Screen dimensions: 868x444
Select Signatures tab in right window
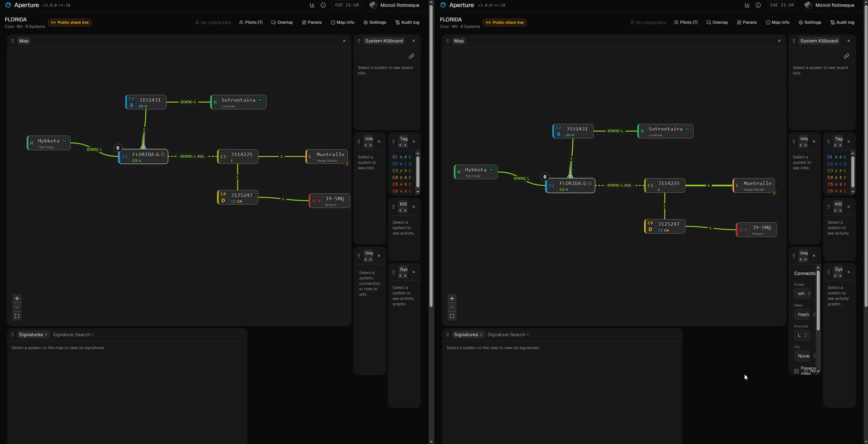pos(466,335)
